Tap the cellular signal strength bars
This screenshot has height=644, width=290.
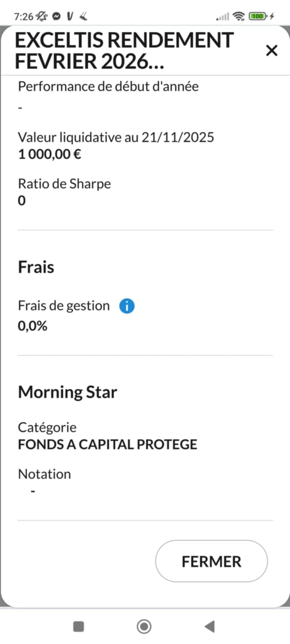(222, 16)
